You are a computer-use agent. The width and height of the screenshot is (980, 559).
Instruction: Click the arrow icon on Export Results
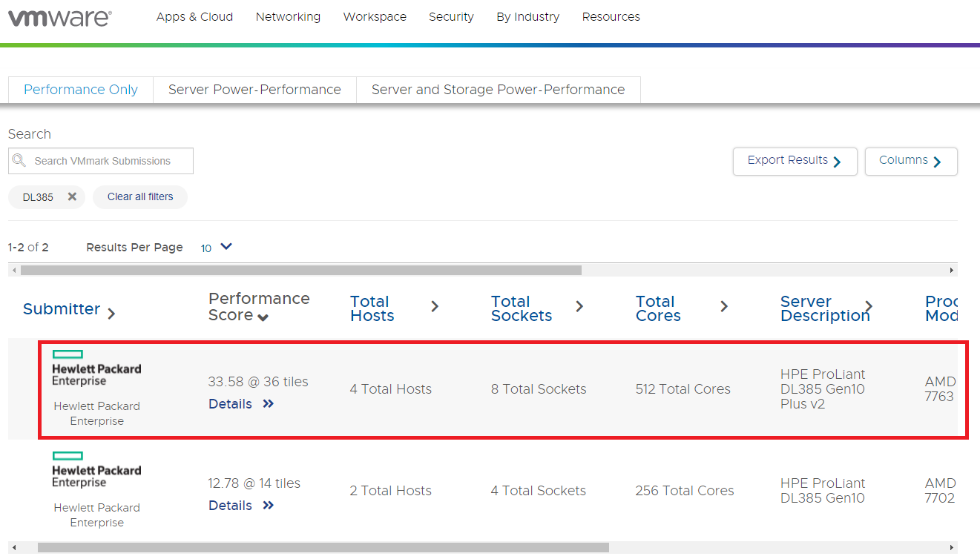click(838, 162)
